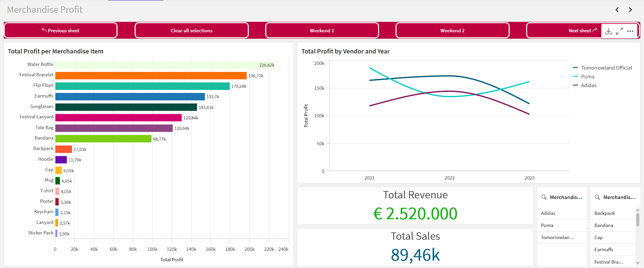Toggle Tomorrowland Official legend entry

click(602, 68)
